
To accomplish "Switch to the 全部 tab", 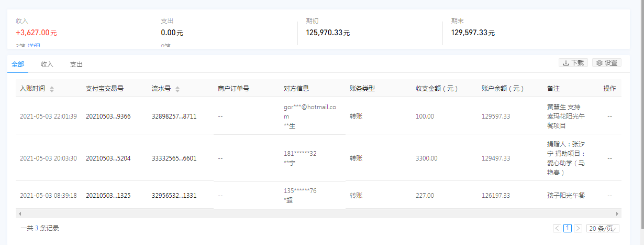I will pos(18,65).
